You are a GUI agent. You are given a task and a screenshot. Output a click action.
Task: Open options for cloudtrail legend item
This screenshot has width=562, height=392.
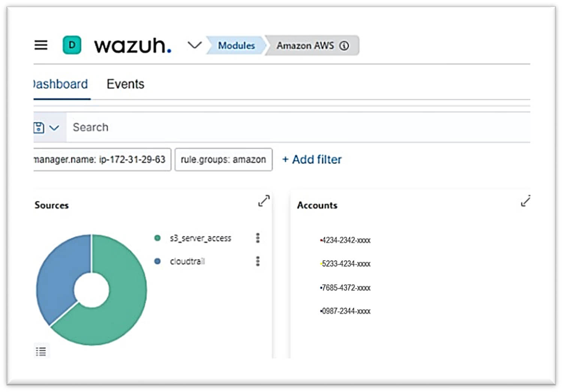(258, 261)
